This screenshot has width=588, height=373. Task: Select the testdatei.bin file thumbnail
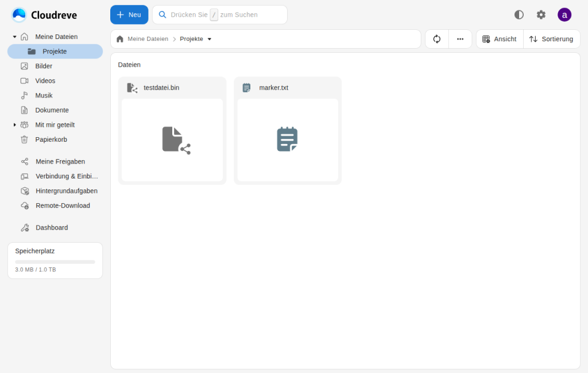(172, 140)
